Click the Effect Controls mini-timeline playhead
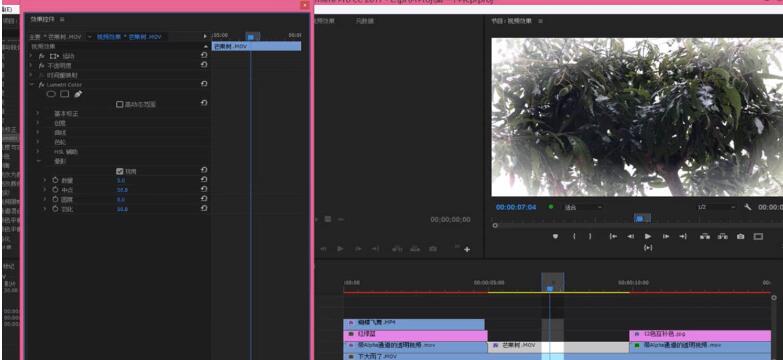783x360 pixels. (x=251, y=36)
